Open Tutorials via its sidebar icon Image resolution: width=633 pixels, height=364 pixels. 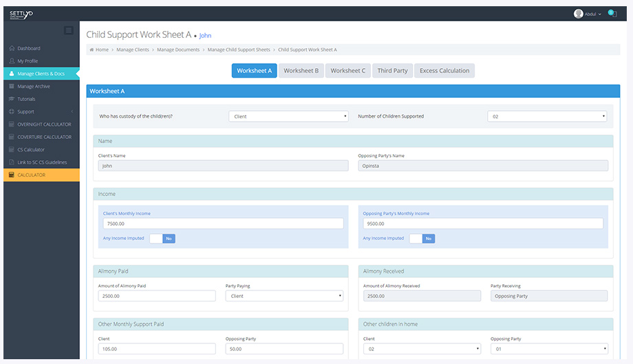[x=12, y=99]
